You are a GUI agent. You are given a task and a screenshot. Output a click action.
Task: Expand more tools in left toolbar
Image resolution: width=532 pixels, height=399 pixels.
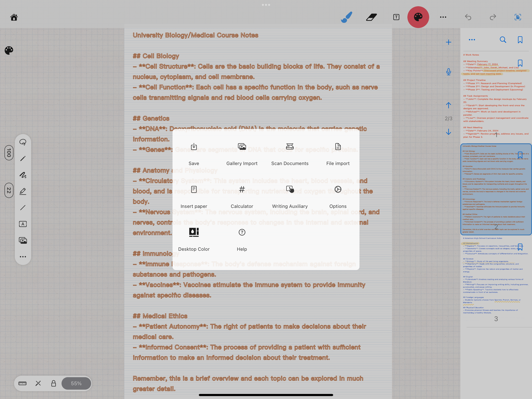(x=23, y=257)
